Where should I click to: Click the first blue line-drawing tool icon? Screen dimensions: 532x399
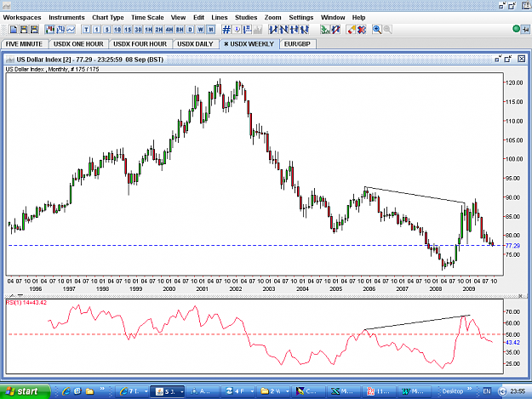(x=273, y=30)
